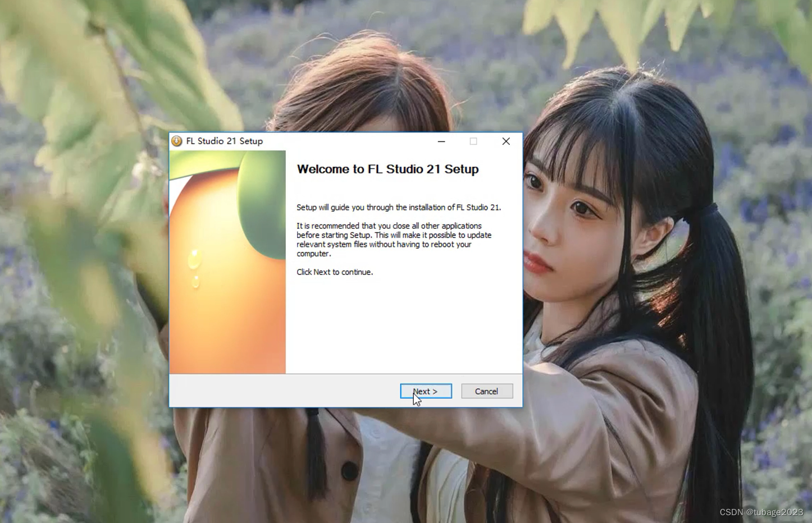Click the 'Welcome to FL Studio 21 Setup' heading
The image size is (812, 523).
click(387, 169)
